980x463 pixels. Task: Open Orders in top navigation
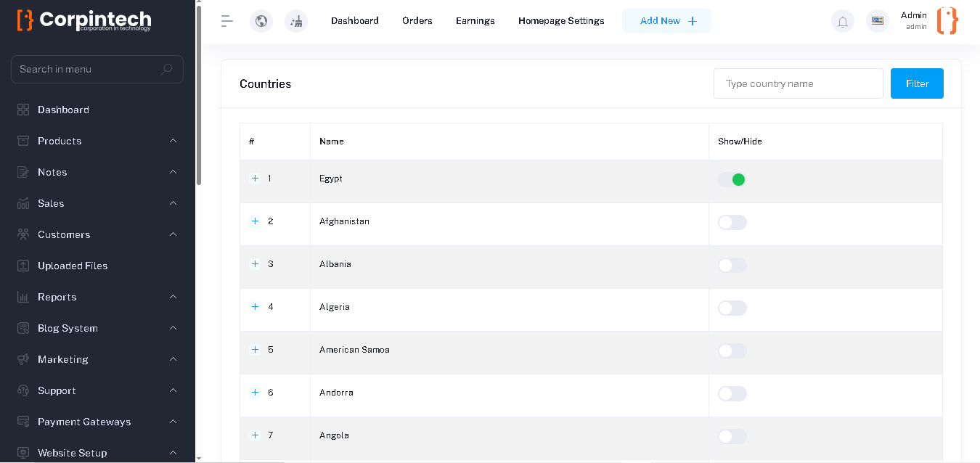point(417,21)
